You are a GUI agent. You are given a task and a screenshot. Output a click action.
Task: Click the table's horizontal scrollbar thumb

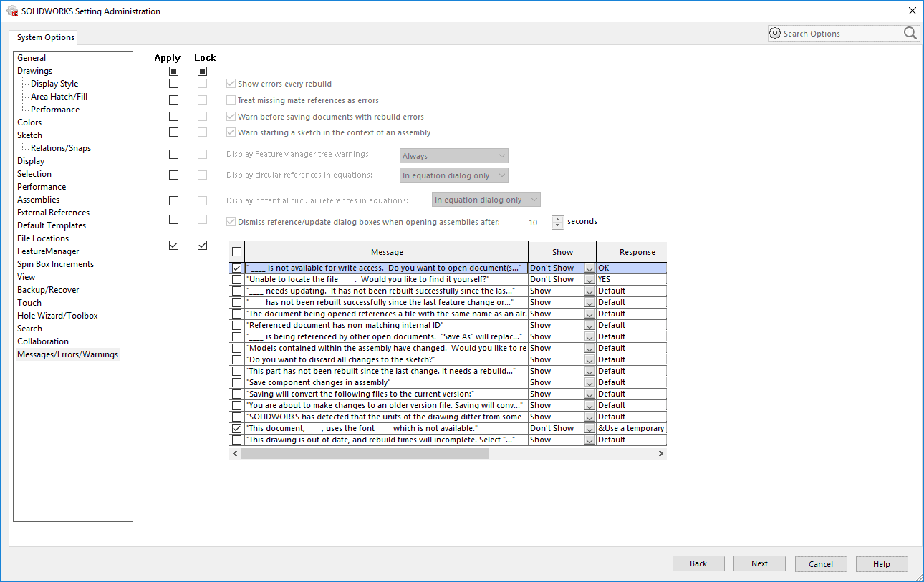[x=365, y=453]
